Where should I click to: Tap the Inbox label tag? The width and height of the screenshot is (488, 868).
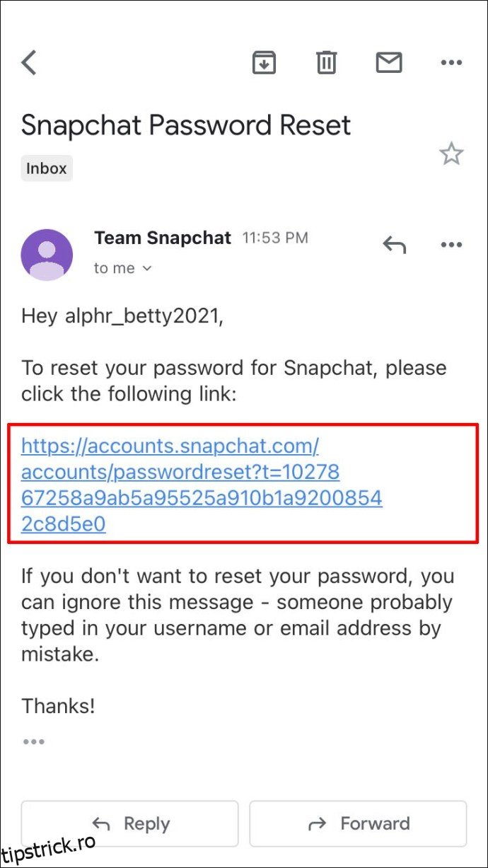[47, 168]
